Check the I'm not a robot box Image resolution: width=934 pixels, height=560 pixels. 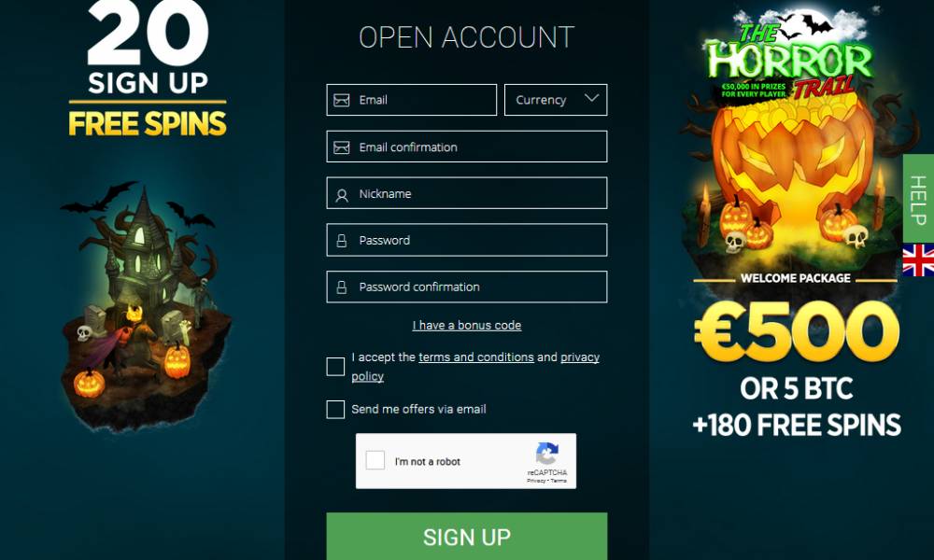375,460
